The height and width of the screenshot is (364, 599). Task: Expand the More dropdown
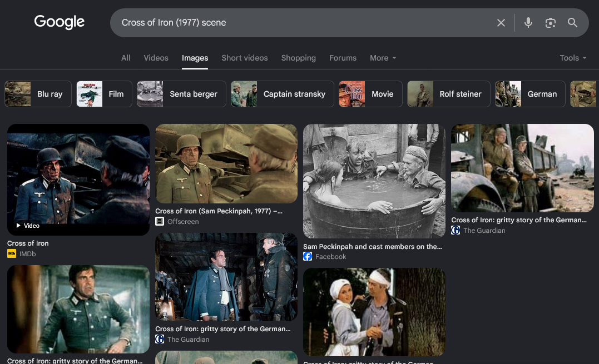pyautogui.click(x=383, y=58)
